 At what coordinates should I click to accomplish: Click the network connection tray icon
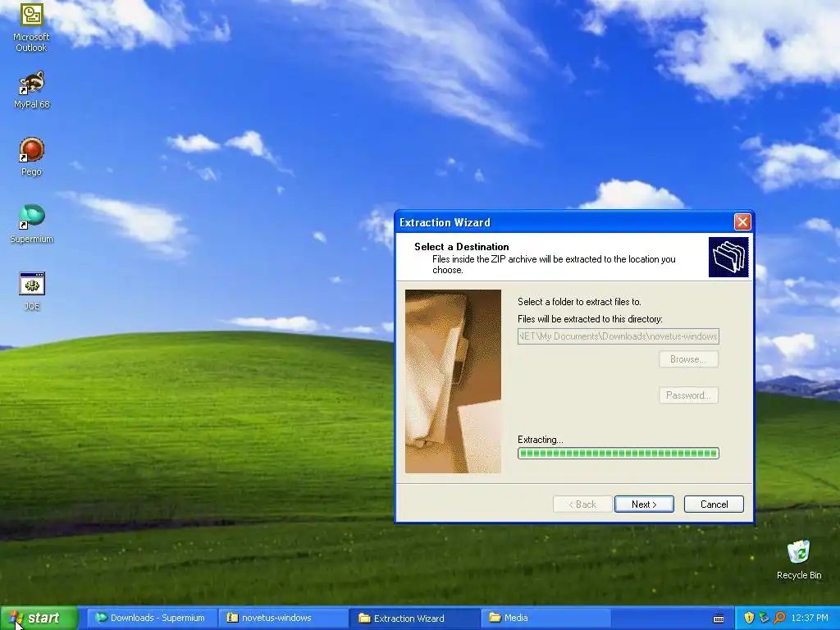pos(764,619)
